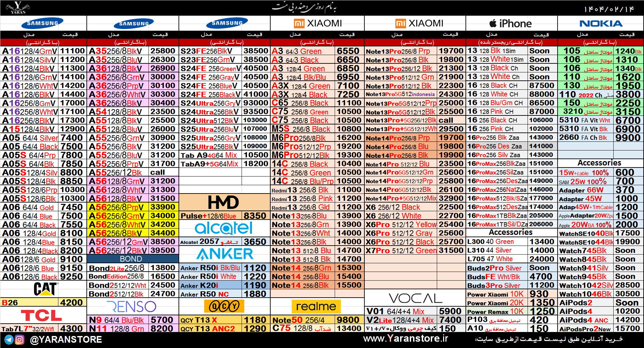
Task: Select the A3 64/3 Green Xiaomi row
Action: click(317, 51)
